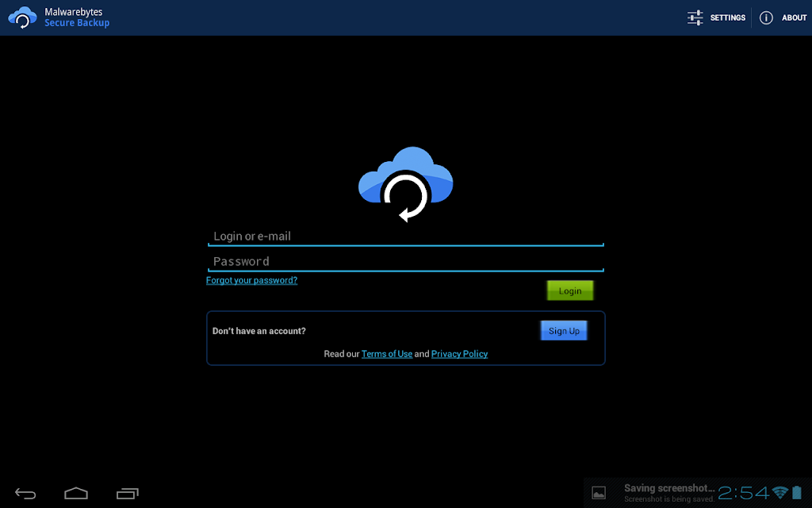This screenshot has width=812, height=508.
Task: Open the Privacy Policy link
Action: pos(459,354)
